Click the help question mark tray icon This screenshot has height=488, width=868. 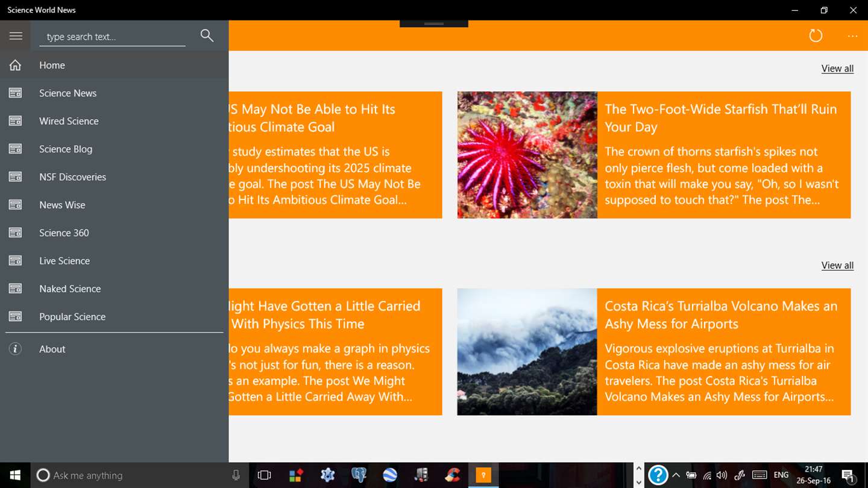pos(658,475)
